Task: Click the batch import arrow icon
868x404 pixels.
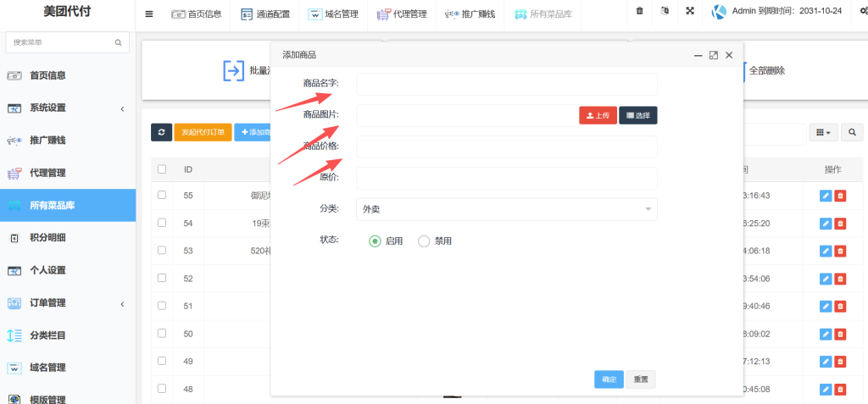Action: 233,71
